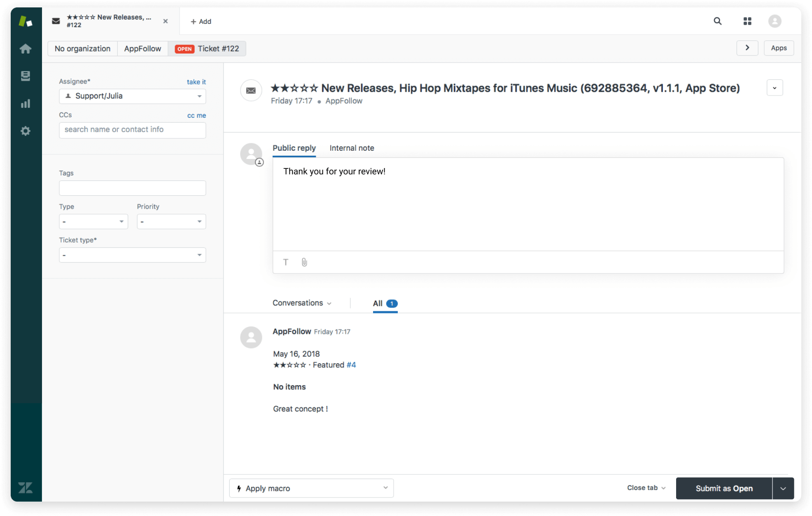Click the envelope icon beside ticket title
The image size is (812, 516).
click(251, 90)
